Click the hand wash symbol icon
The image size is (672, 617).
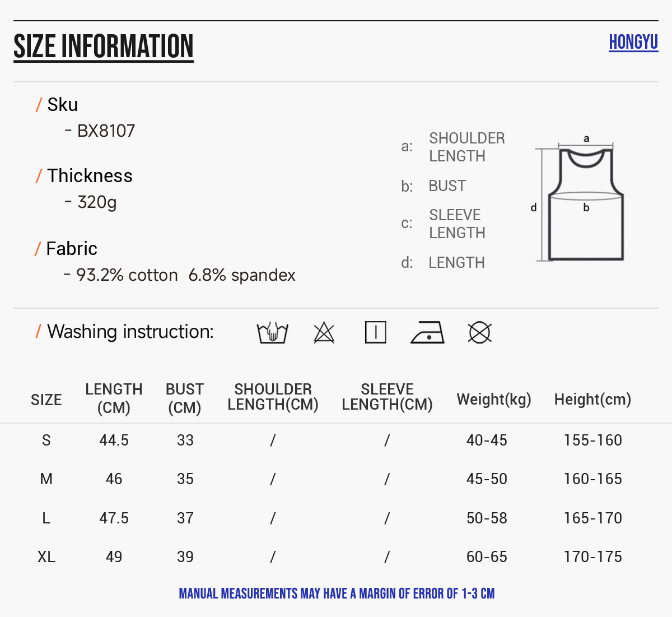(x=272, y=332)
